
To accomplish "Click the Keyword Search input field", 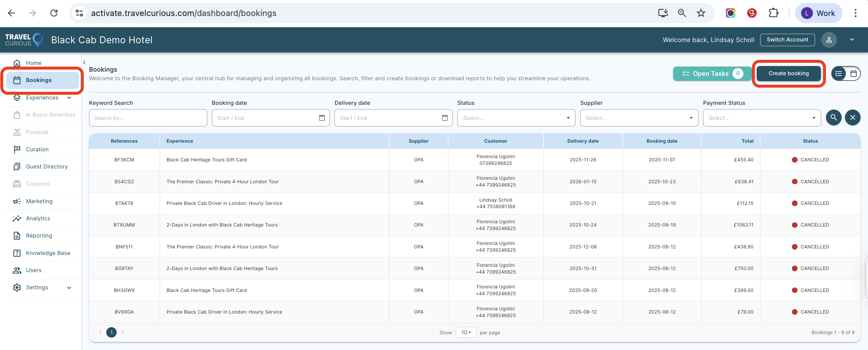I will (x=148, y=118).
